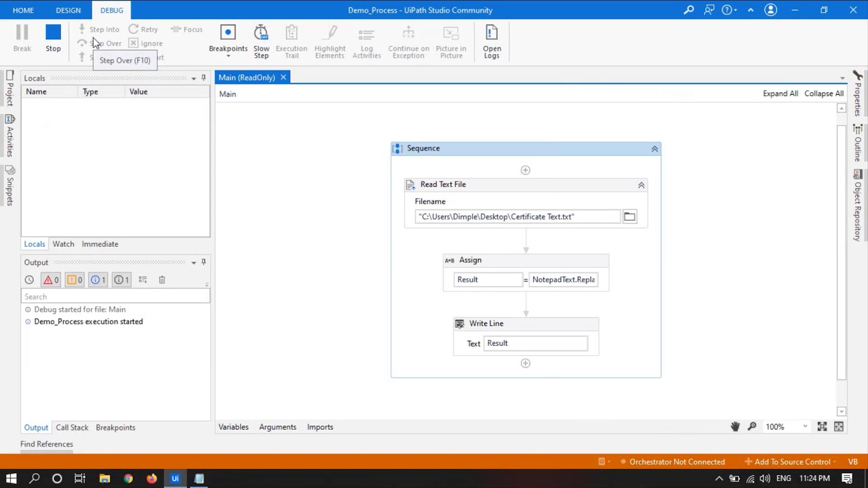Screen dimensions: 868x488
Task: Select the DEBUG ribbon tab
Action: (112, 10)
